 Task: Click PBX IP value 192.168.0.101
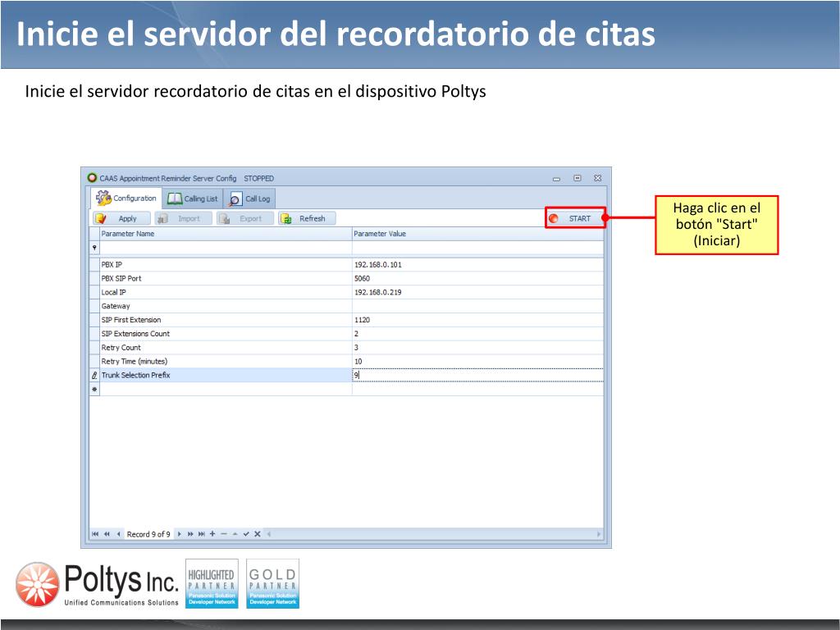point(377,265)
